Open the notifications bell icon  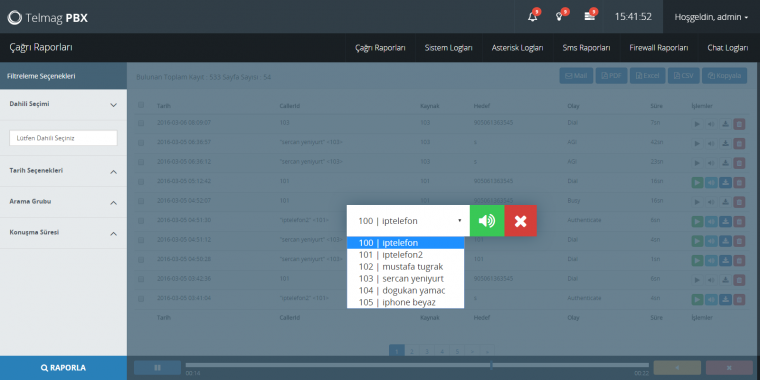point(533,16)
